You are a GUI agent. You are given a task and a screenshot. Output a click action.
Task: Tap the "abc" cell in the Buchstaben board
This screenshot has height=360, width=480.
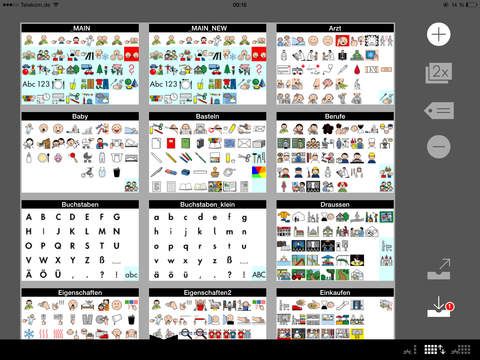[131, 274]
